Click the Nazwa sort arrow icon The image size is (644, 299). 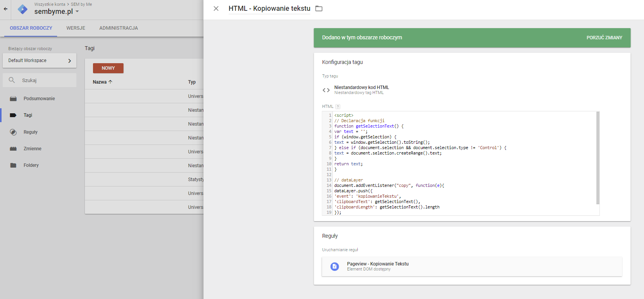point(110,82)
